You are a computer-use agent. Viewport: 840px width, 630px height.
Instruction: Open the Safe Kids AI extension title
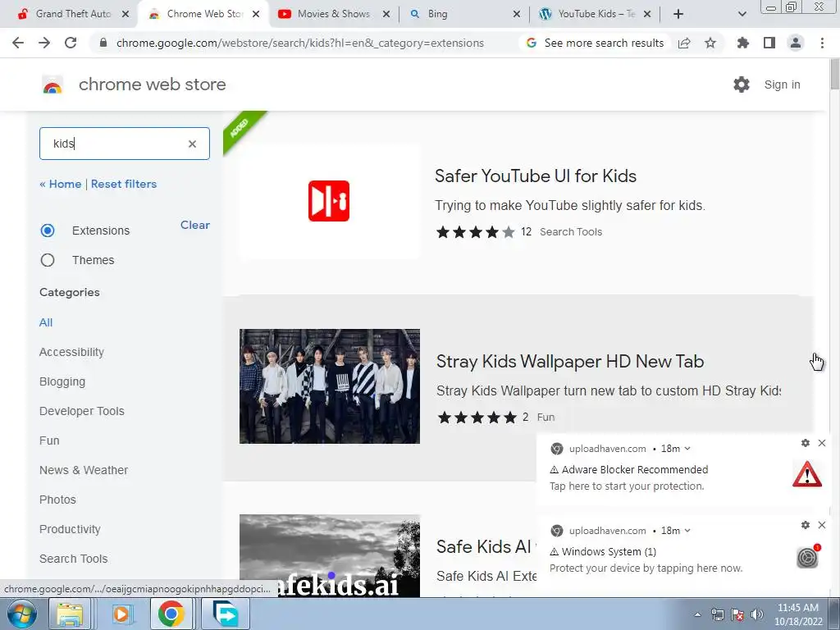pyautogui.click(x=486, y=547)
